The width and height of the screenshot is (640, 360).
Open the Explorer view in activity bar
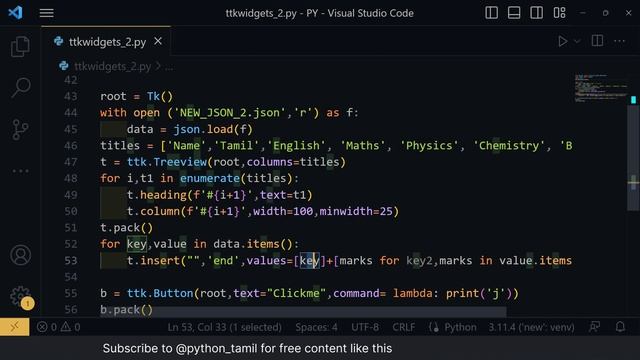[x=20, y=46]
